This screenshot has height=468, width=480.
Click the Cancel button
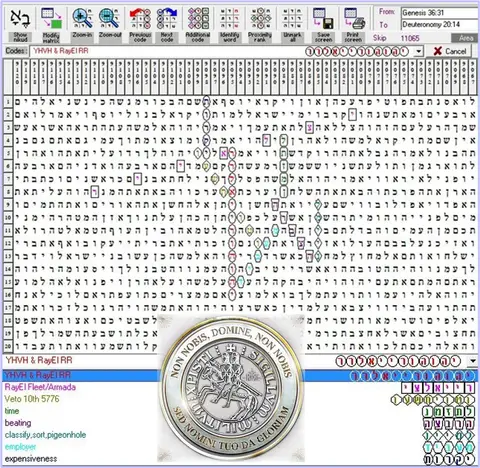point(449,51)
